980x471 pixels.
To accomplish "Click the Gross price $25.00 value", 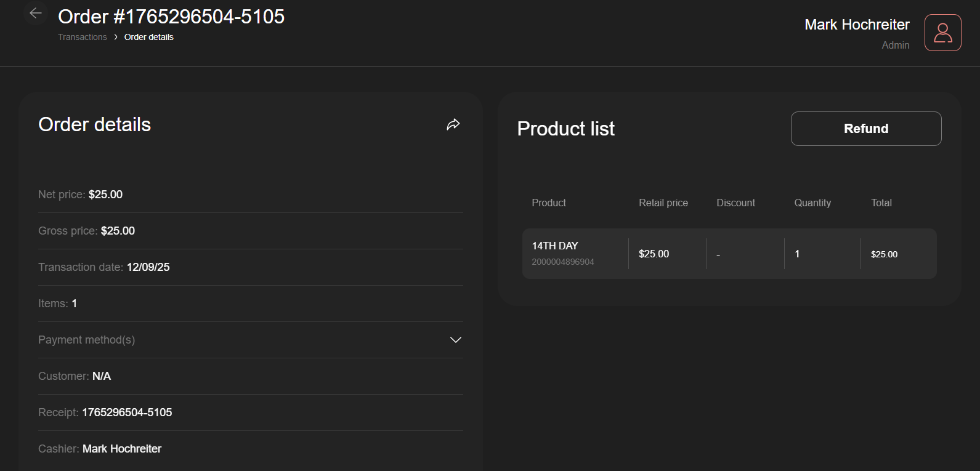I will click(118, 231).
